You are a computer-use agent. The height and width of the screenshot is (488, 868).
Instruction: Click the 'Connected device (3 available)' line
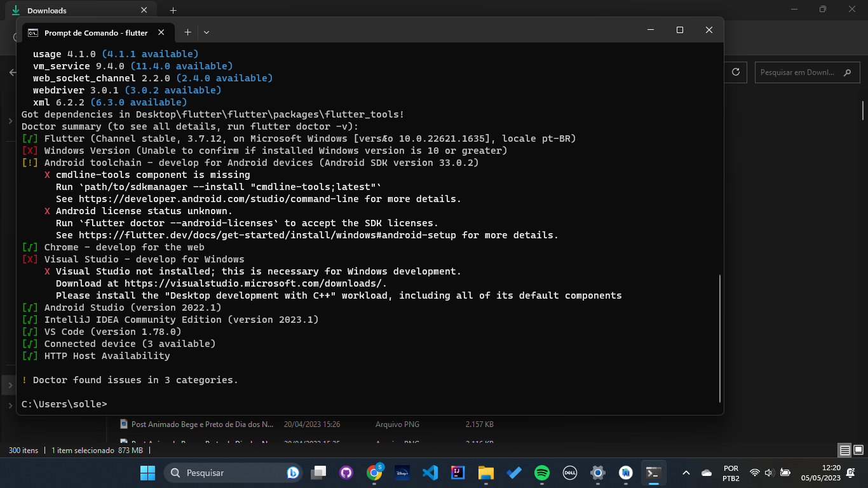click(119, 344)
